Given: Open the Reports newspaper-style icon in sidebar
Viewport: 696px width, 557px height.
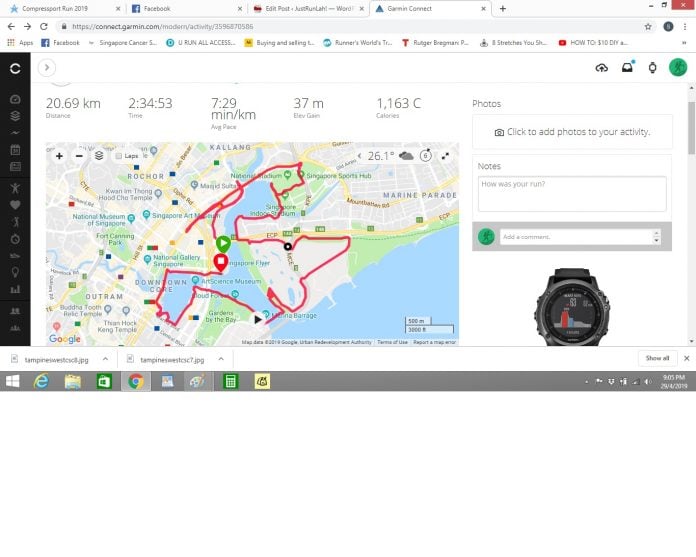Looking at the screenshot, I should (15, 167).
